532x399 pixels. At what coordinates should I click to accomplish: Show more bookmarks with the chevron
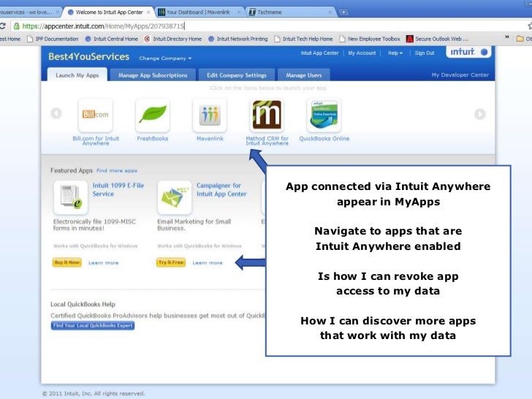(507, 37)
